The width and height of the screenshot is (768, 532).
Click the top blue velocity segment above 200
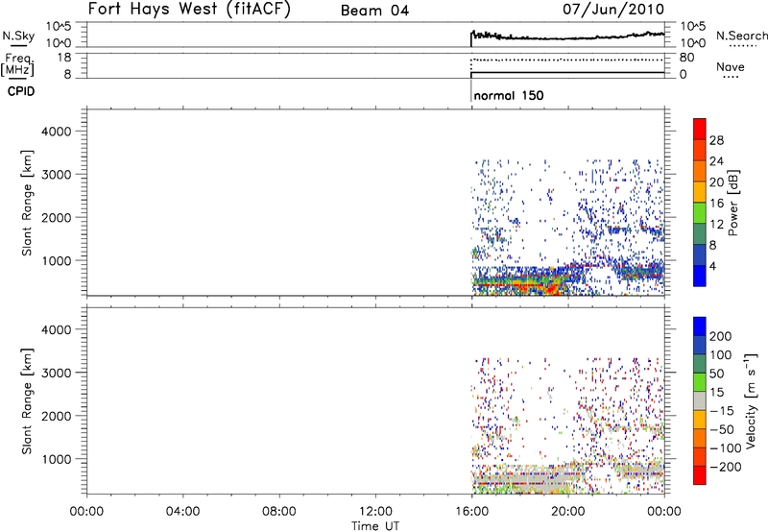(x=700, y=326)
